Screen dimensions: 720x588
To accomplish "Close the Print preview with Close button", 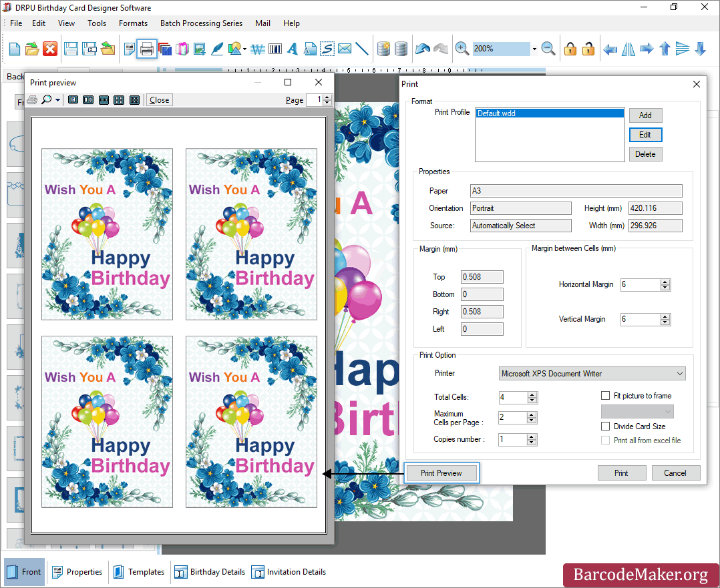I will click(160, 100).
